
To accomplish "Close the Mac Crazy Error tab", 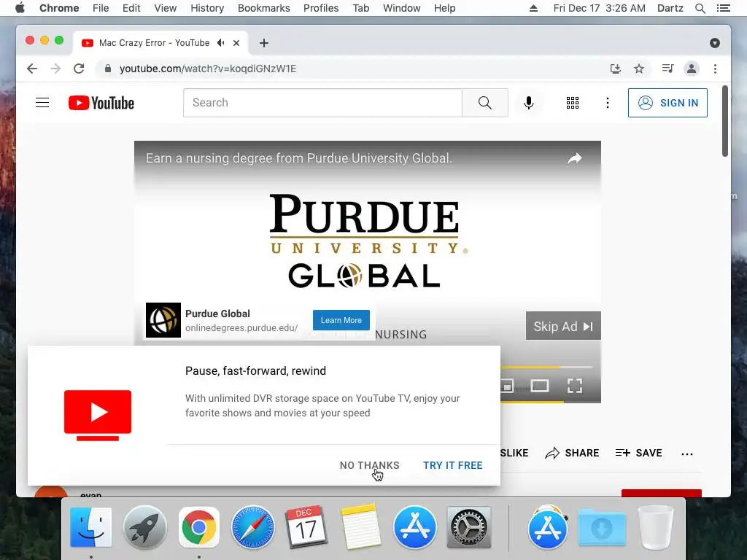I will (x=236, y=43).
